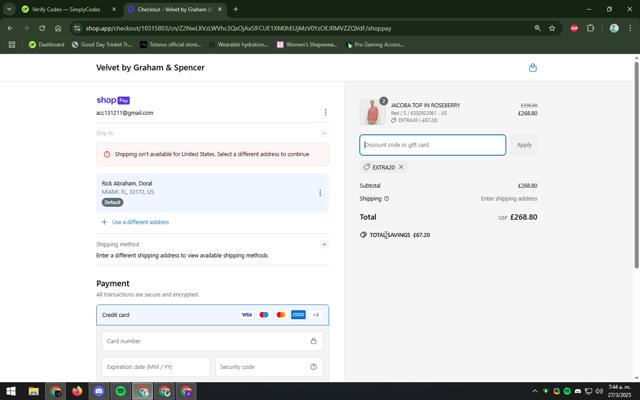
Task: Open the browser zoom magnifier icon
Action: pos(538,28)
